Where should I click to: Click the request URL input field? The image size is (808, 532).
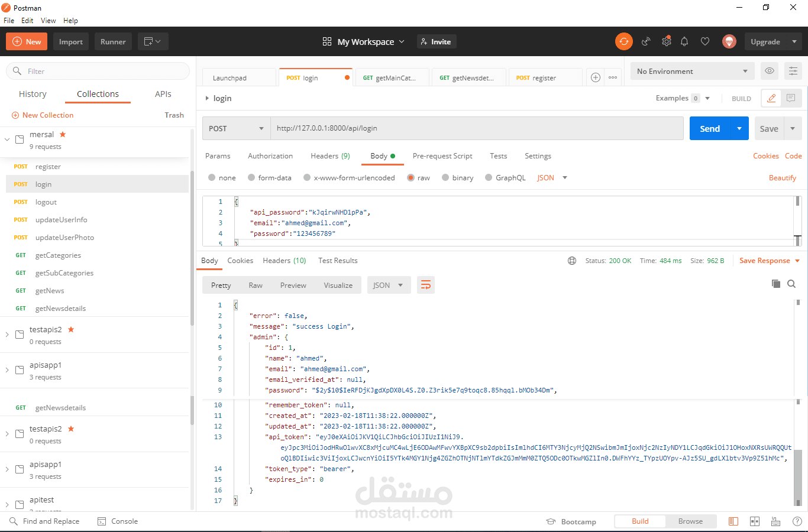click(x=476, y=128)
